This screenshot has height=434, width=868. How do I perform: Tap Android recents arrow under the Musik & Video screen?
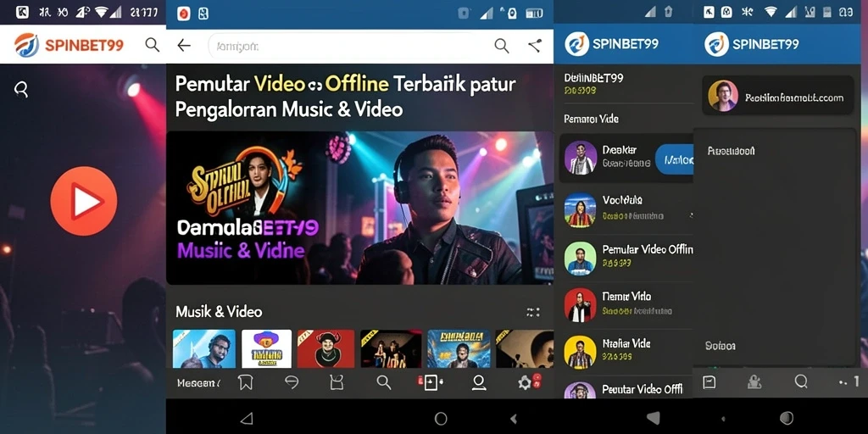[x=515, y=419]
